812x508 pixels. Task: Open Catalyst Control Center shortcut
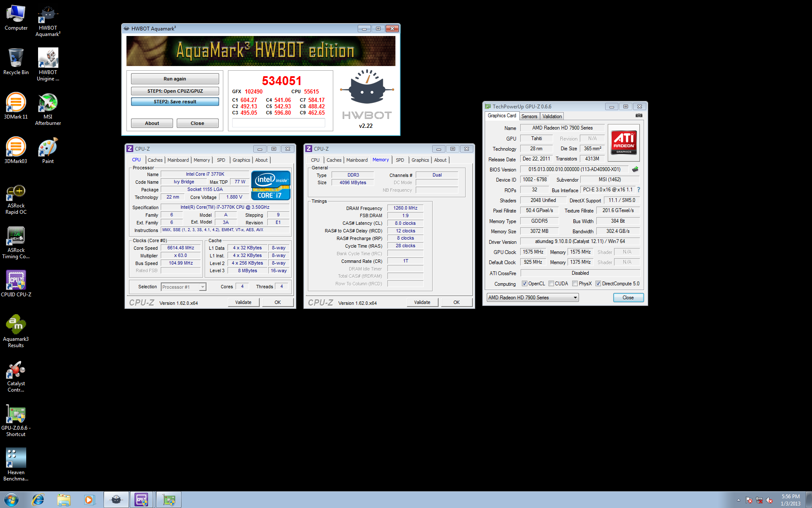16,377
